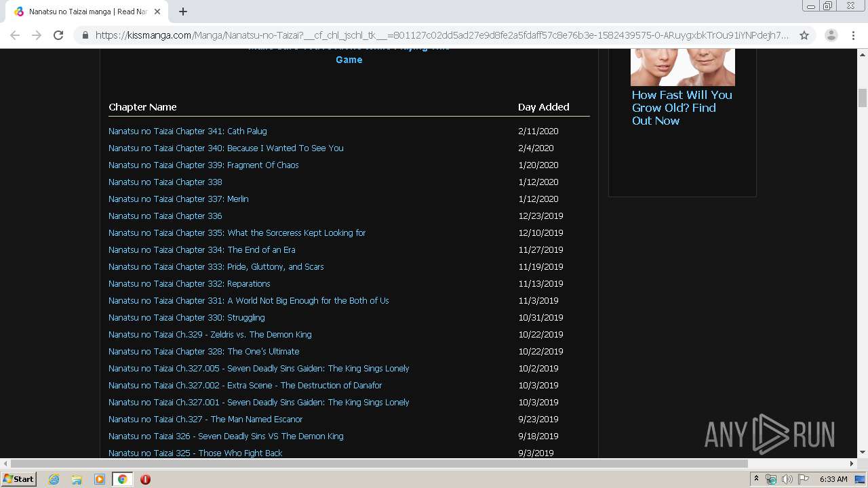This screenshot has width=868, height=488.
Task: Open media player taskbar icon
Action: tap(100, 479)
